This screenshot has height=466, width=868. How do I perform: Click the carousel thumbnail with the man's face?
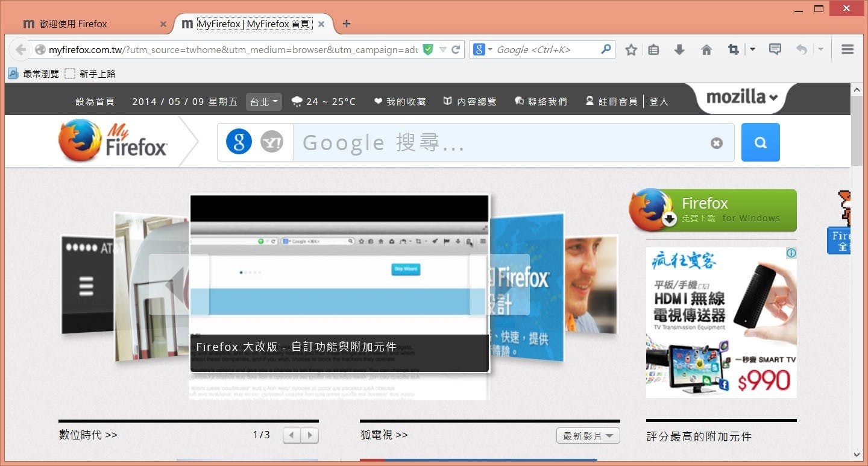pos(592,284)
